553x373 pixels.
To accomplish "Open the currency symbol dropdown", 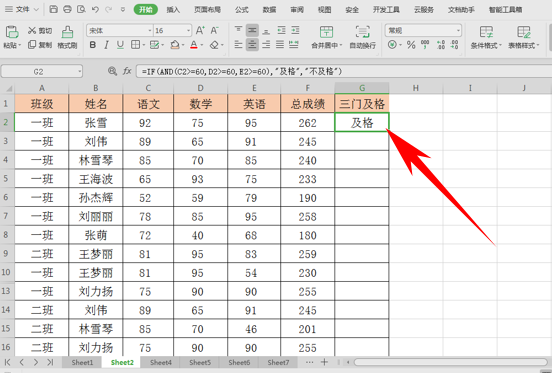I will click(400, 45).
